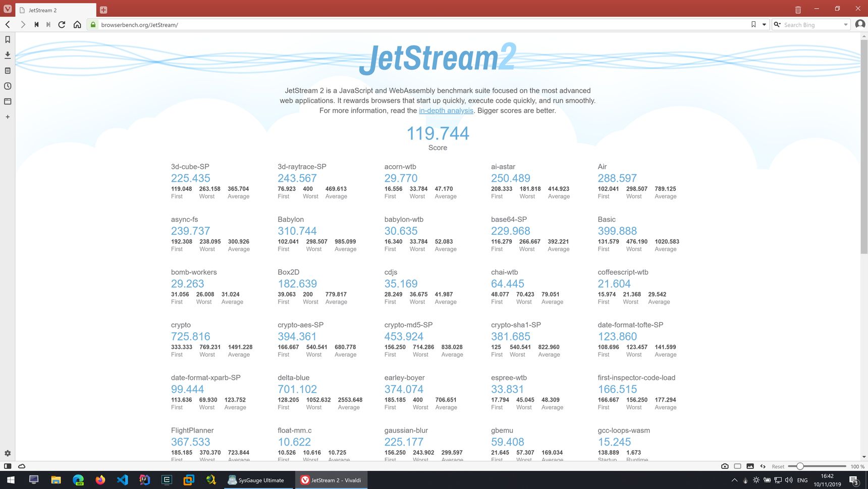Open the in-depth analysis link
The height and width of the screenshot is (489, 868).
[x=446, y=111]
